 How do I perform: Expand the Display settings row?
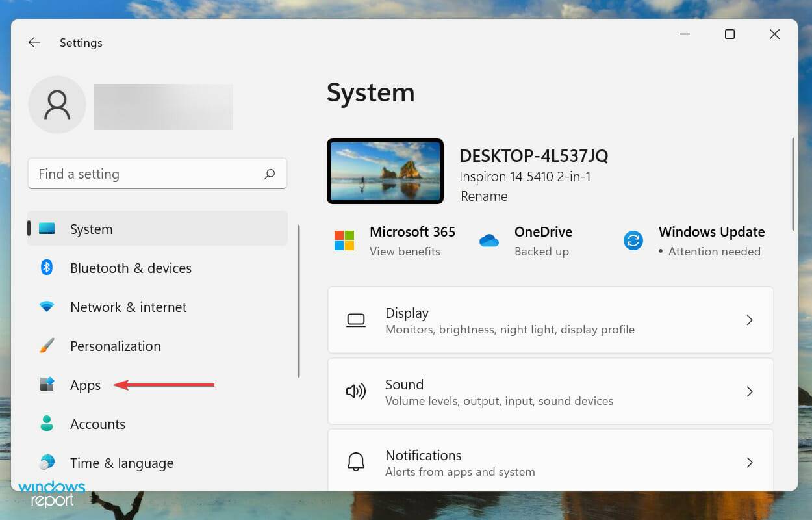click(x=750, y=320)
